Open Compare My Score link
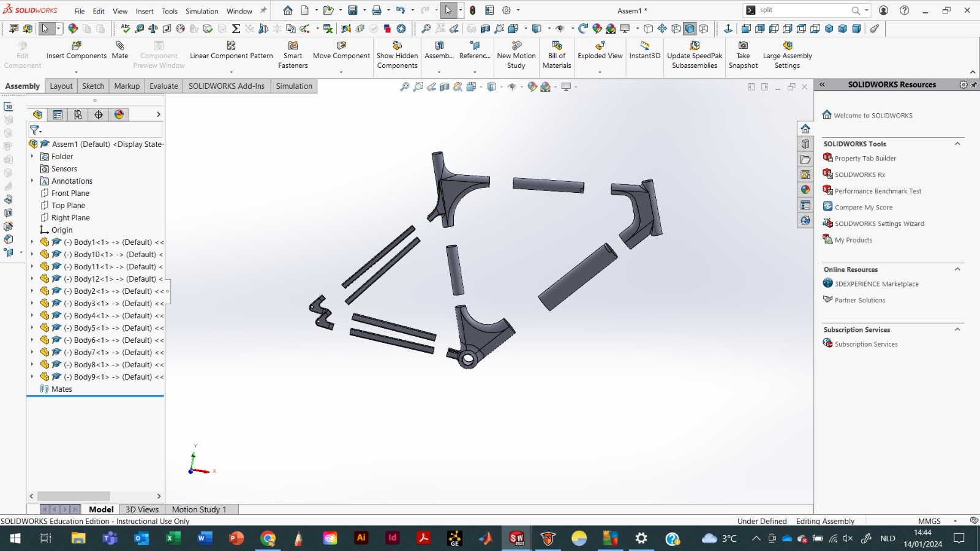Screen dimensions: 980x551 [863, 208]
